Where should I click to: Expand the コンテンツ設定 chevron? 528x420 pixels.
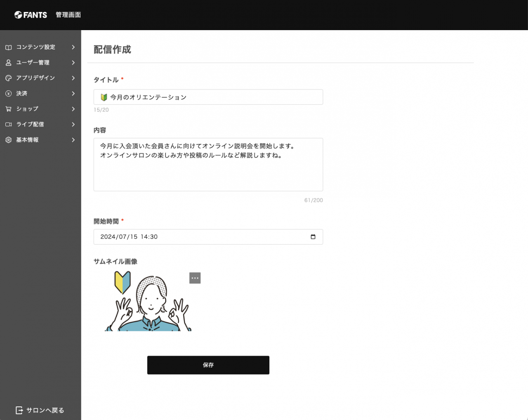tap(73, 47)
